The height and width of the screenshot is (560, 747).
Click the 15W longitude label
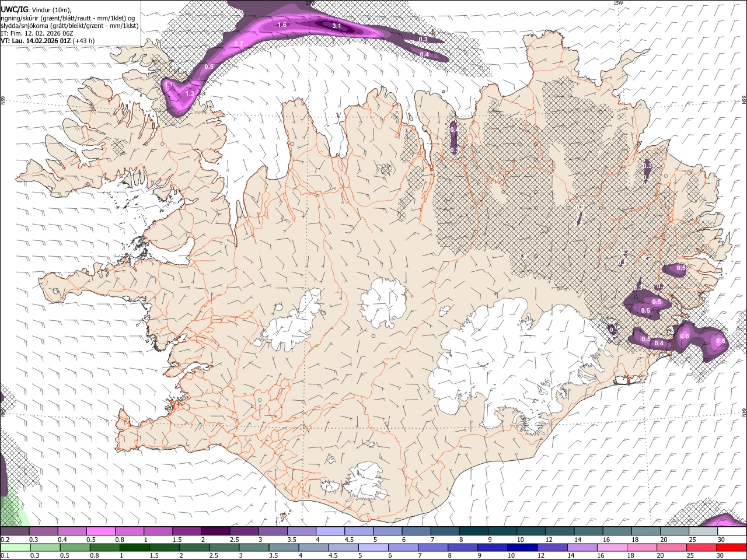pyautogui.click(x=617, y=3)
